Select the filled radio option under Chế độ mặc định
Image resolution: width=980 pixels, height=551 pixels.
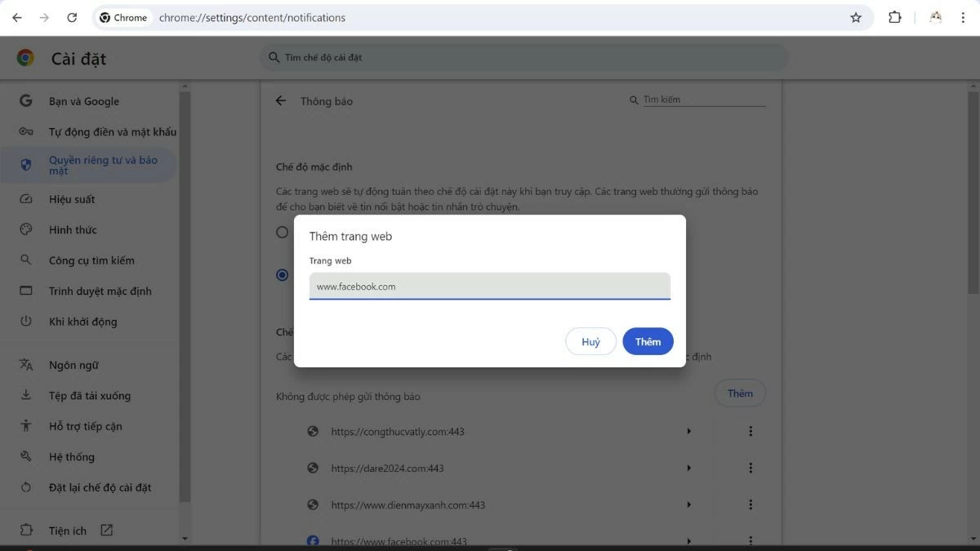pyautogui.click(x=282, y=275)
